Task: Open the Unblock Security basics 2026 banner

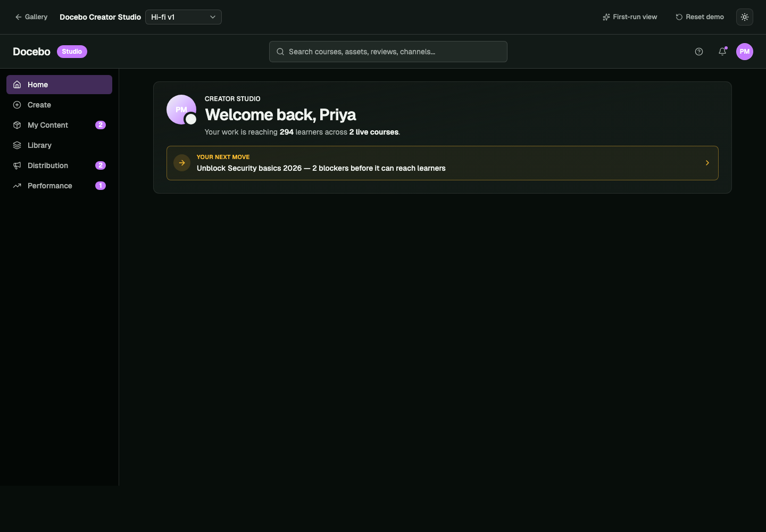Action: pos(443,163)
